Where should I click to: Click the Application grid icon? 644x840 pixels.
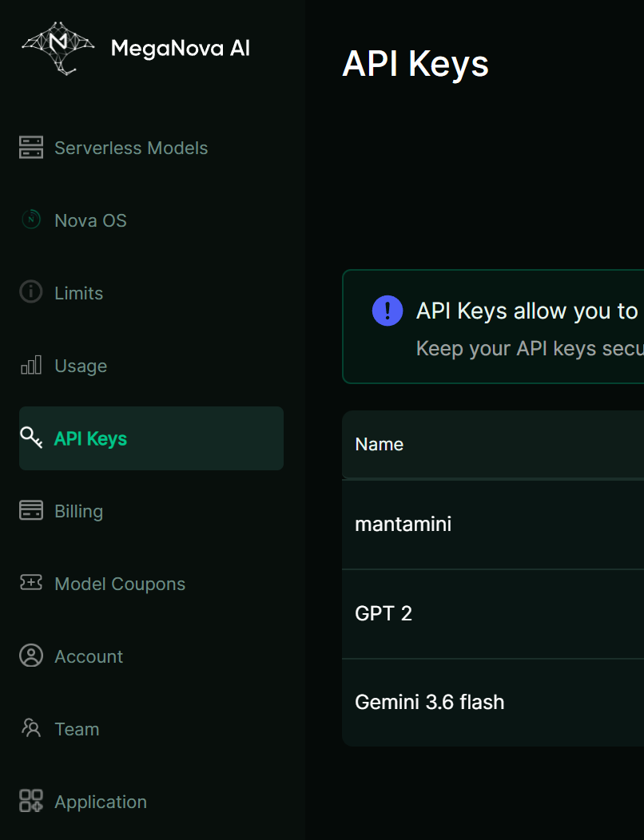(x=31, y=801)
